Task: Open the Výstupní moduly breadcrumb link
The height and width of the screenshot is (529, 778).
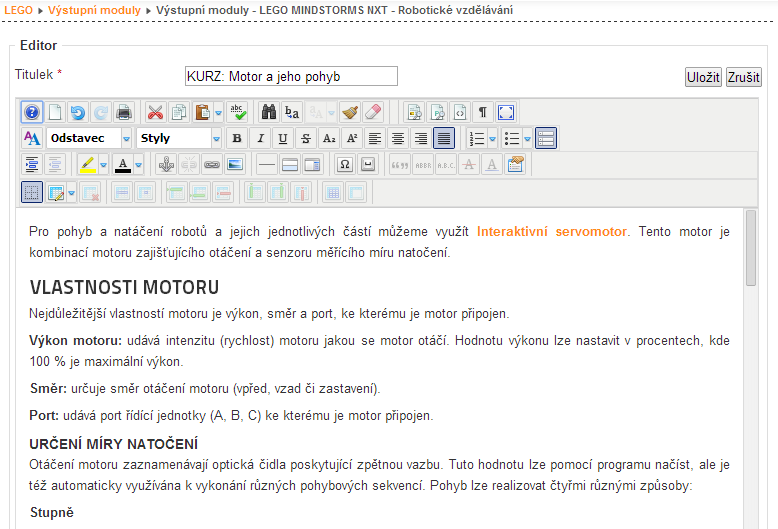Action: pos(94,10)
